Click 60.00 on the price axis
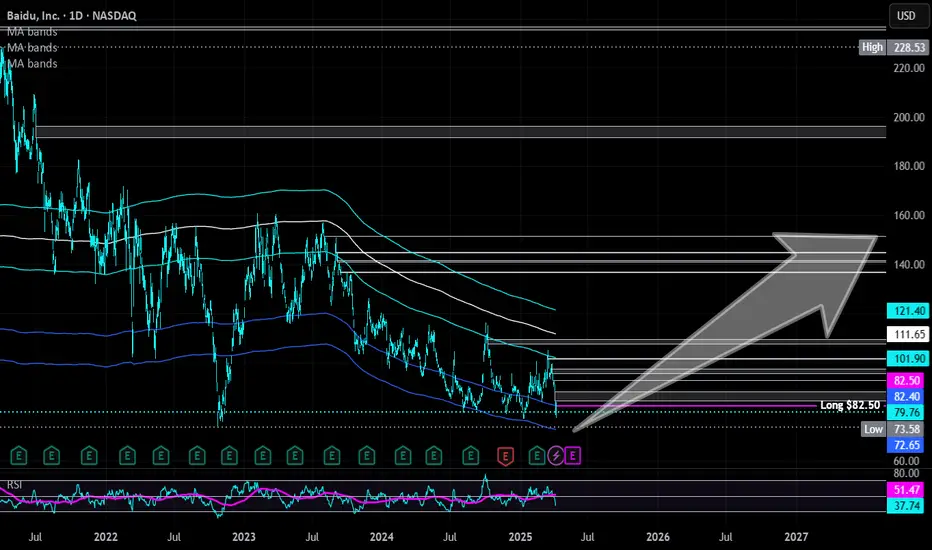This screenshot has height=550, width=932. [x=906, y=461]
